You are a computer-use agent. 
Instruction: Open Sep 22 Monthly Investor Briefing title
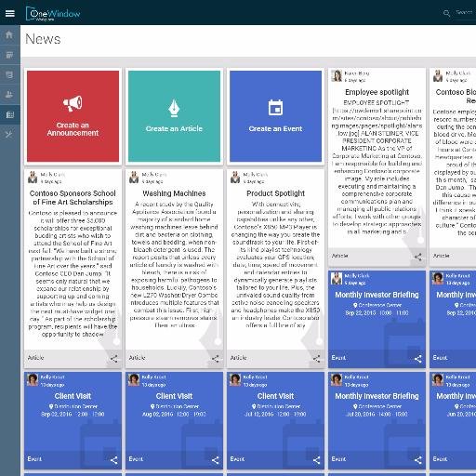click(377, 295)
